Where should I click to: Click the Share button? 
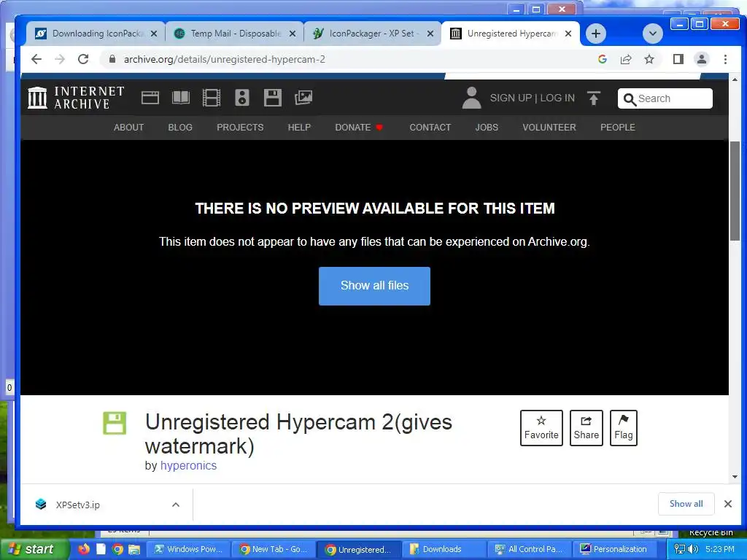(x=586, y=427)
